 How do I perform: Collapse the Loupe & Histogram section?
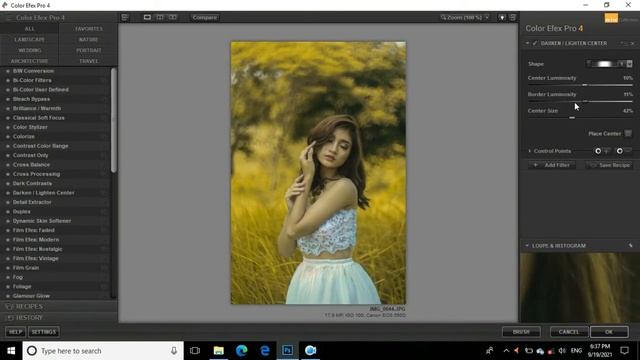coord(527,246)
